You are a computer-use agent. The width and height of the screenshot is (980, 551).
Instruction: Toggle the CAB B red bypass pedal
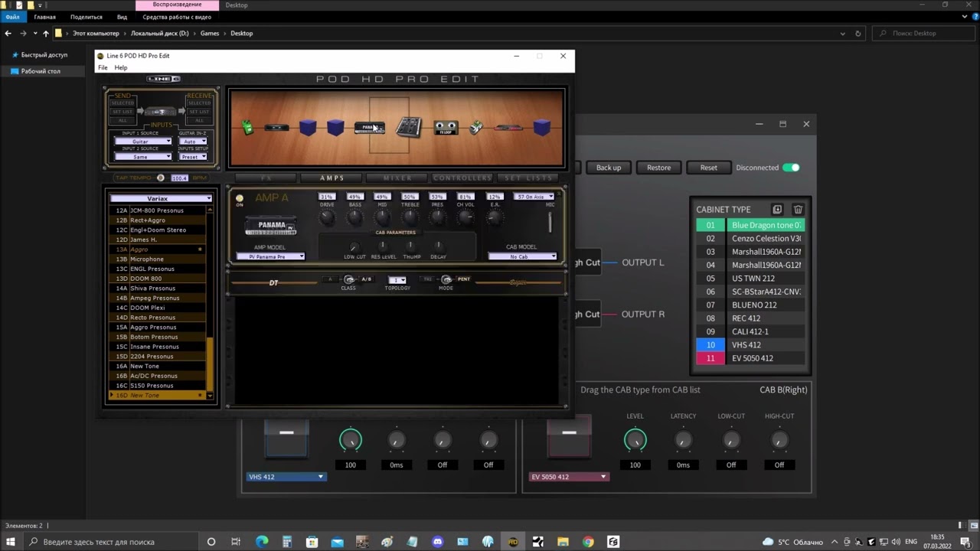click(x=569, y=437)
